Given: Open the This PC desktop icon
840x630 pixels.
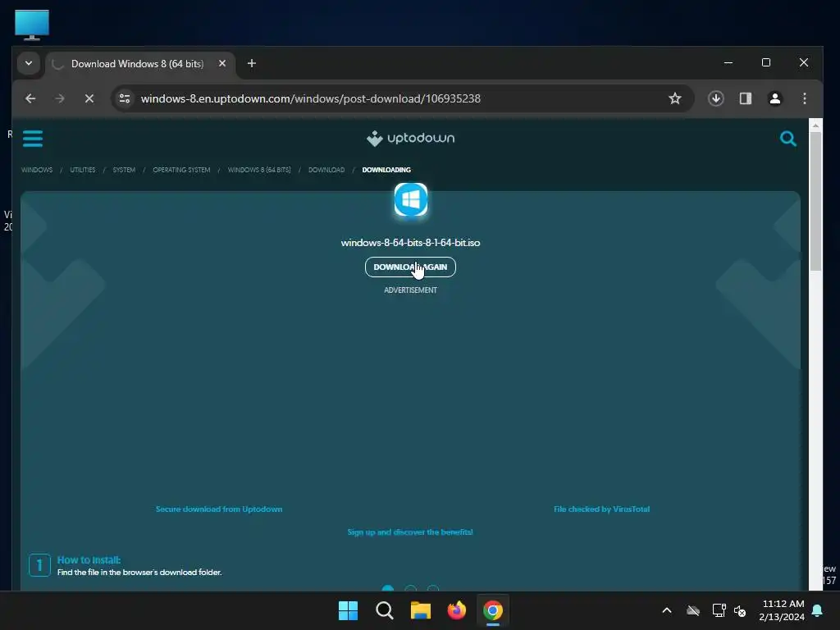Looking at the screenshot, I should tap(32, 25).
